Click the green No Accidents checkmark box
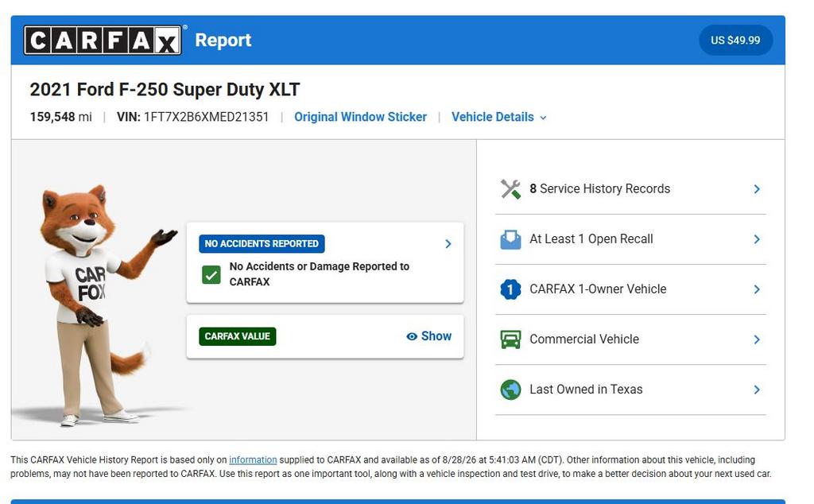Screen dimensions: 814x504 click(x=211, y=274)
